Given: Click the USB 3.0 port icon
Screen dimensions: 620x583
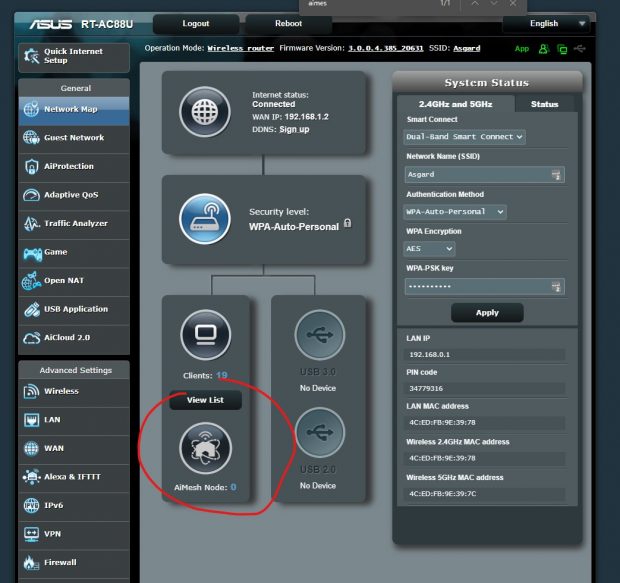Looking at the screenshot, I should (319, 335).
